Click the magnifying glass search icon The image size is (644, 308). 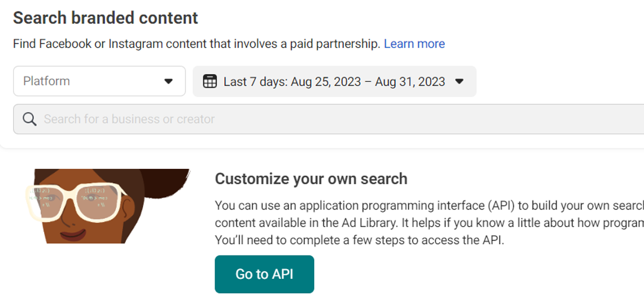(29, 119)
